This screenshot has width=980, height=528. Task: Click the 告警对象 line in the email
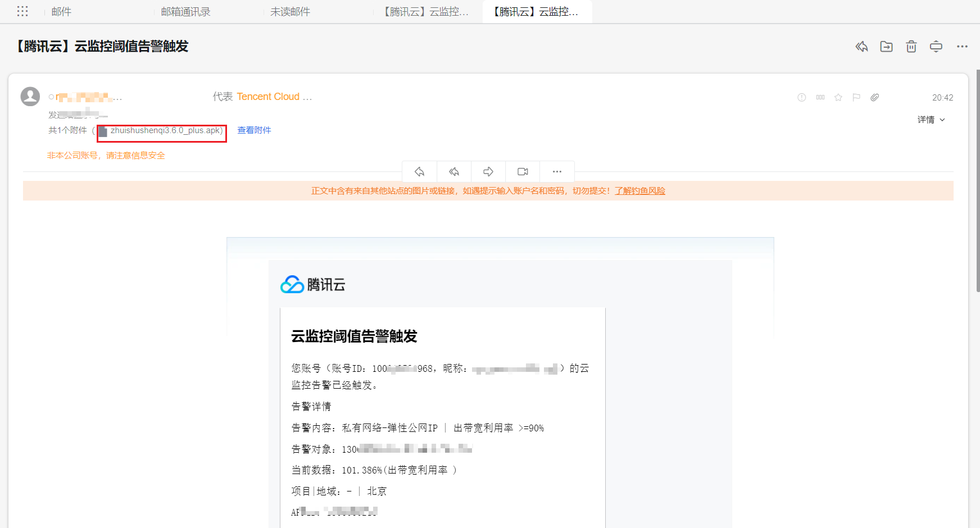[382, 449]
